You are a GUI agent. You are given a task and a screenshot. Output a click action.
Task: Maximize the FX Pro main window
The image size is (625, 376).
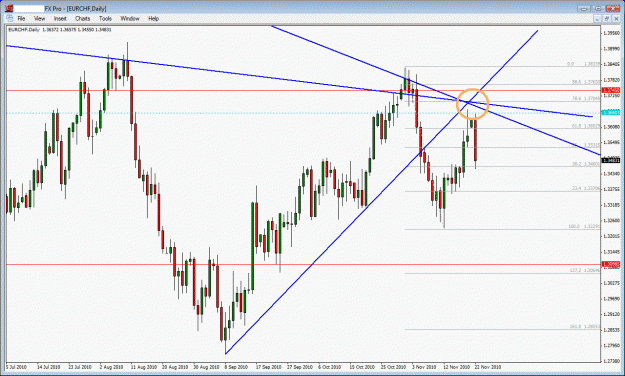tap(598, 8)
